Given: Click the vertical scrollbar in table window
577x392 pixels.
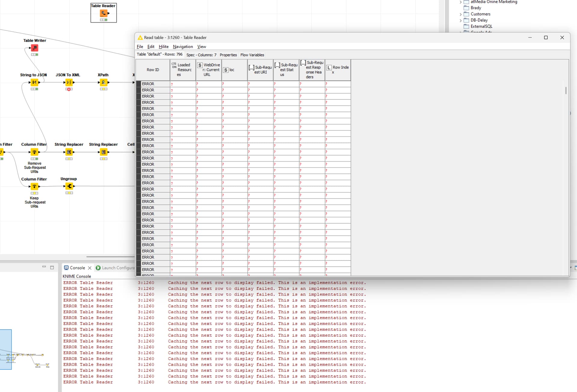Looking at the screenshot, I should (x=566, y=90).
